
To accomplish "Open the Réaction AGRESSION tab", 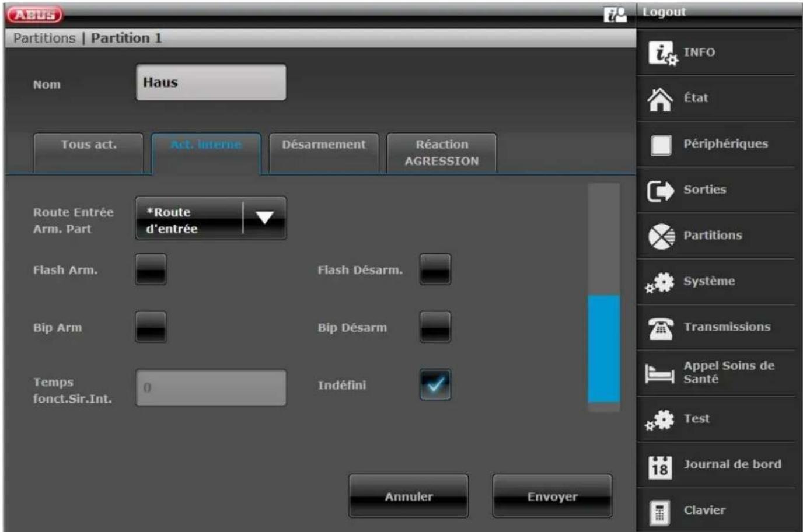I will click(x=442, y=153).
